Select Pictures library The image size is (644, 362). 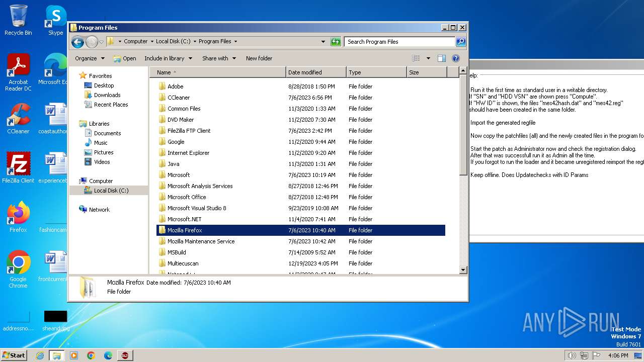point(104,152)
